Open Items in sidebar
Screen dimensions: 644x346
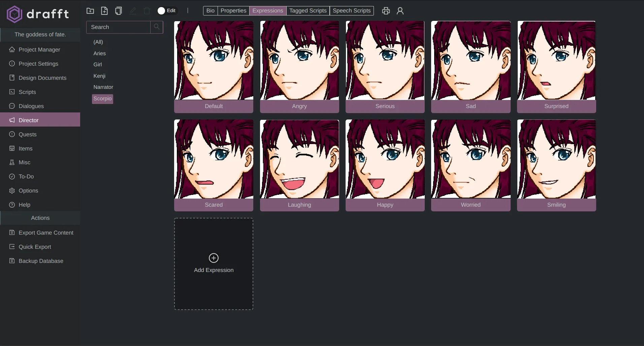tap(40, 148)
